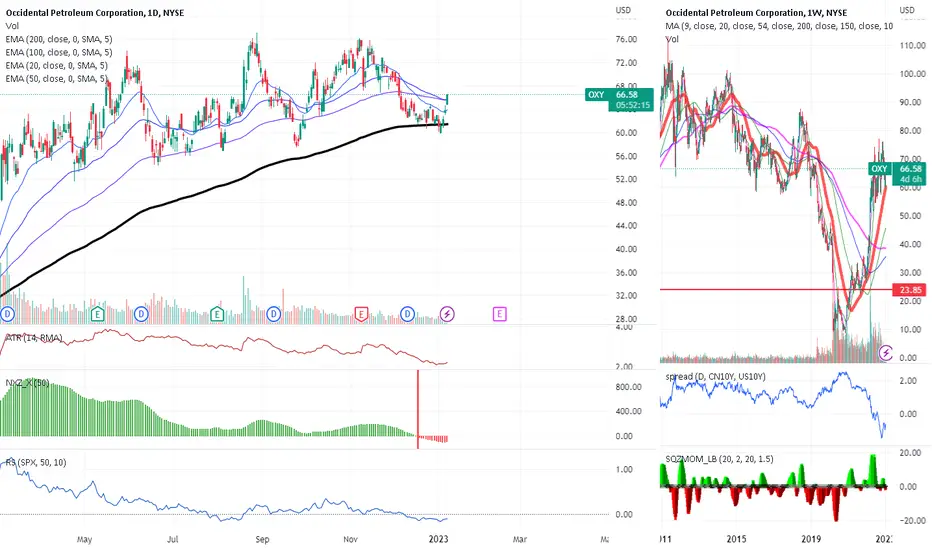This screenshot has height=550, width=932.
Task: Click the 110.00 price on the weekly axis
Action: pos(913,45)
